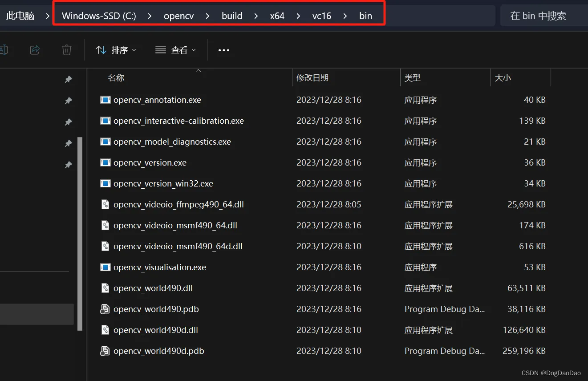Click the opencv_version_win32.exe file icon
The height and width of the screenshot is (381, 588).
[x=105, y=184]
